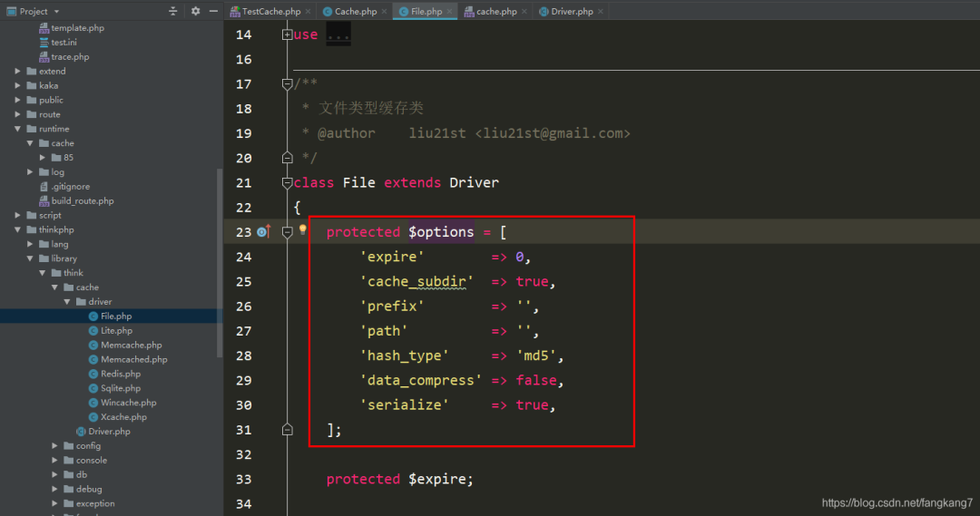Viewport: 980px width, 516px height.
Task: Expand the folded use statements on line 14
Action: 287,35
